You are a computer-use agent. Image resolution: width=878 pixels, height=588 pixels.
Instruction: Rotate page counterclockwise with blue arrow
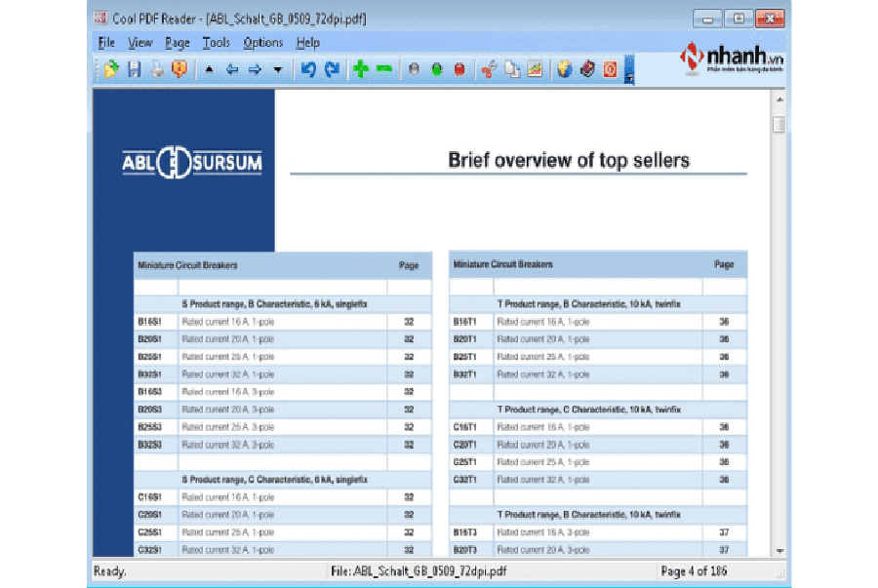click(x=308, y=70)
